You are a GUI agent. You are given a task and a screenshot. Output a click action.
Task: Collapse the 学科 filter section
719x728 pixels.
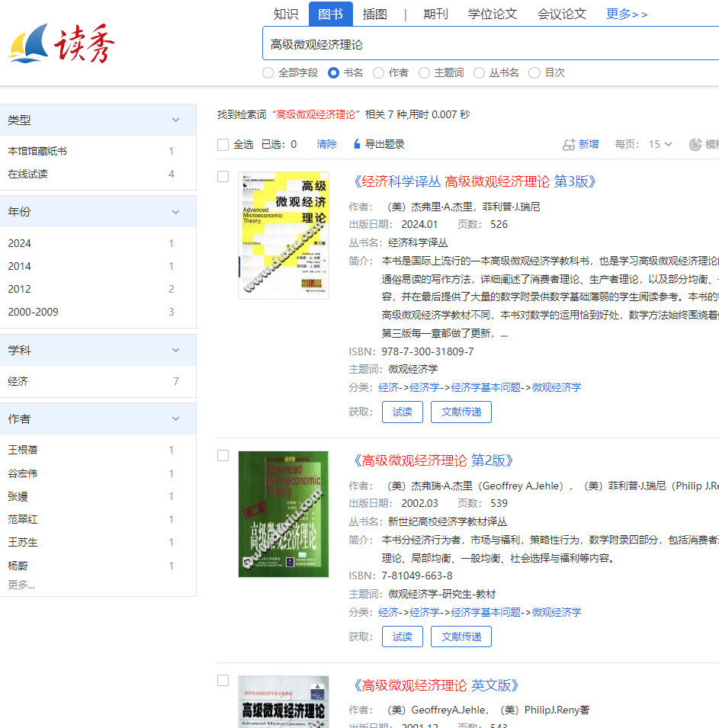pos(175,350)
